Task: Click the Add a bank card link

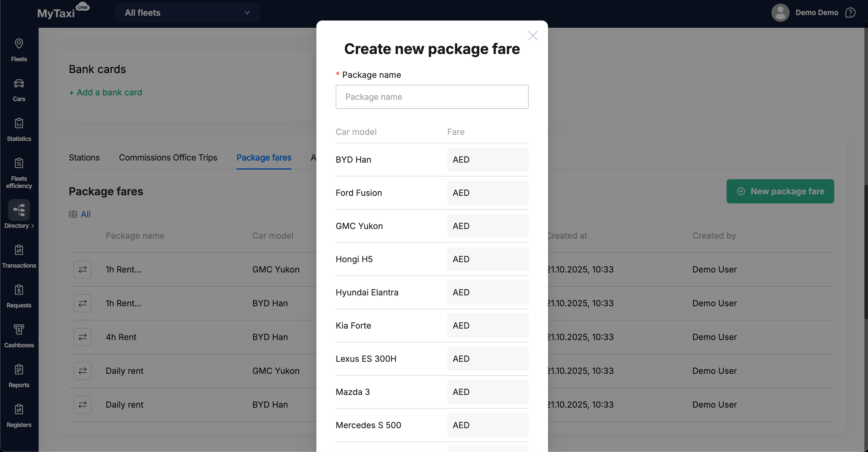Action: (x=106, y=92)
